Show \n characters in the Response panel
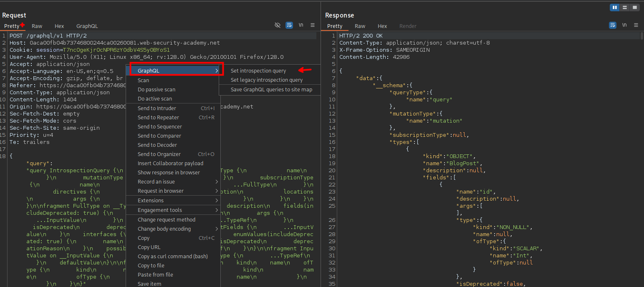 tap(624, 25)
